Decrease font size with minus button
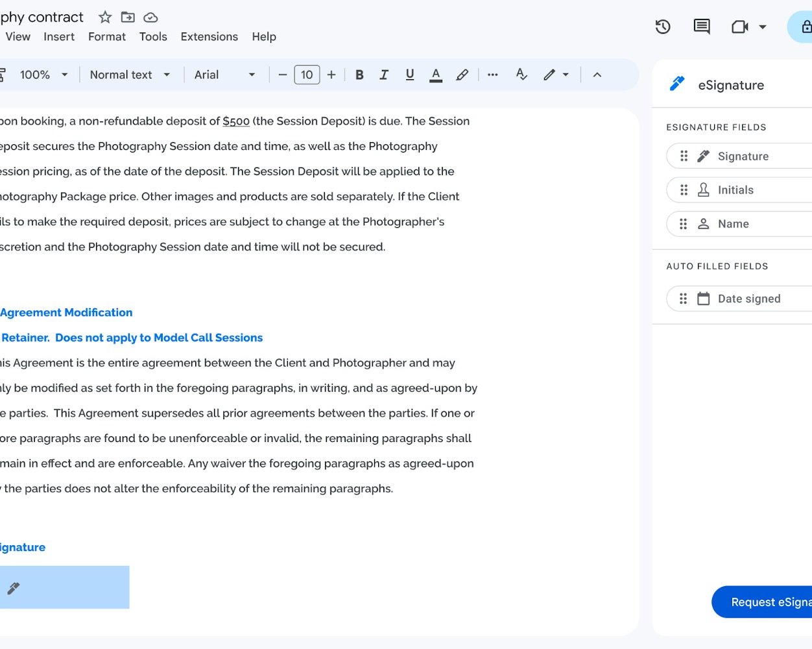 point(282,75)
